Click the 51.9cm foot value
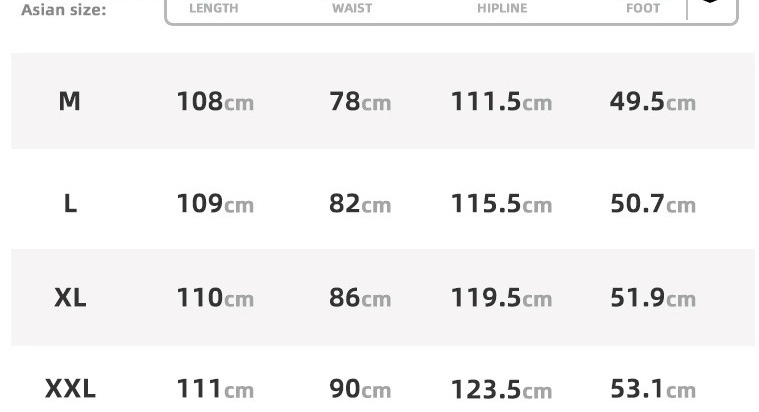Screen dimensions: 759x412 tap(652, 298)
